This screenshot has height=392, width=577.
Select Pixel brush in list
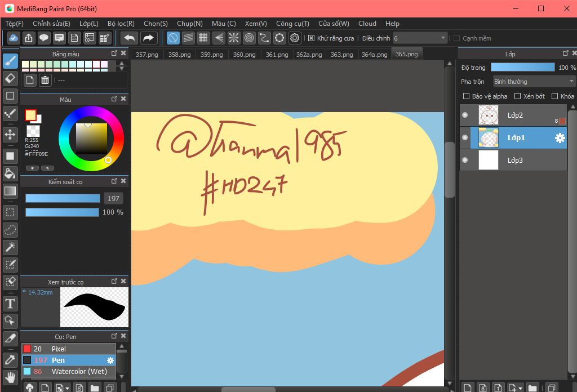click(68, 349)
